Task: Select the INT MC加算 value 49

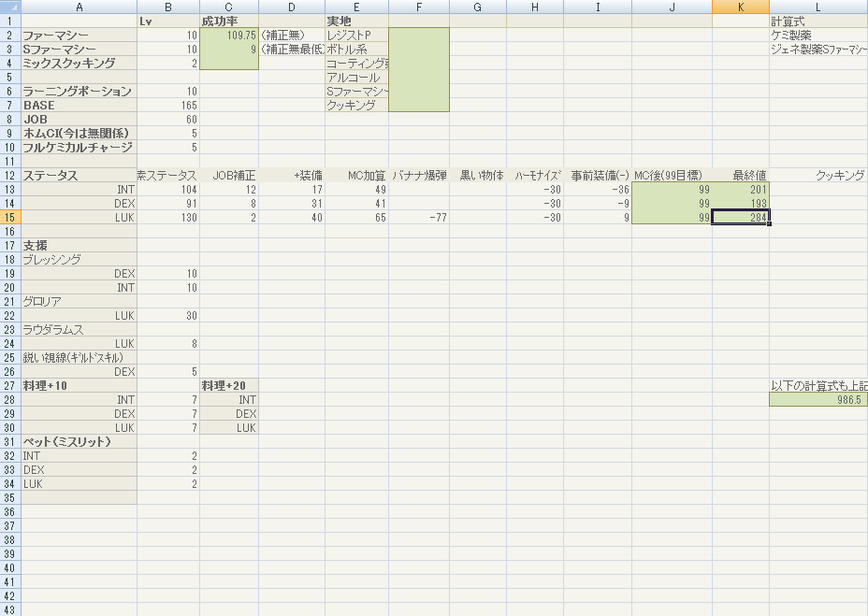Action: [x=356, y=189]
